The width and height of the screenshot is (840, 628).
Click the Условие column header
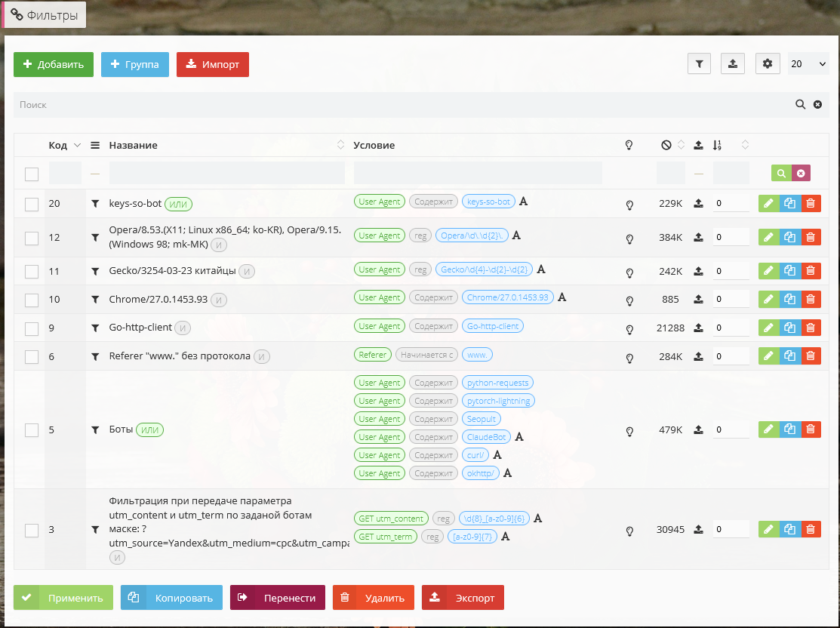pyautogui.click(x=374, y=145)
